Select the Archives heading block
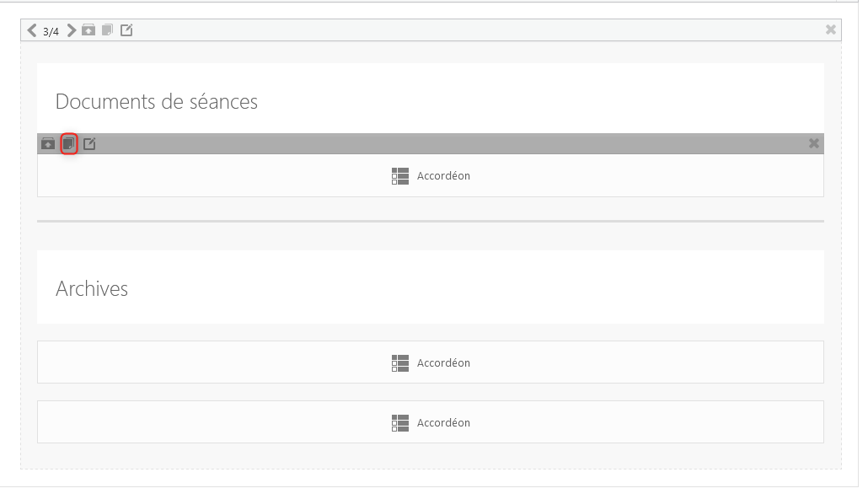 430,287
